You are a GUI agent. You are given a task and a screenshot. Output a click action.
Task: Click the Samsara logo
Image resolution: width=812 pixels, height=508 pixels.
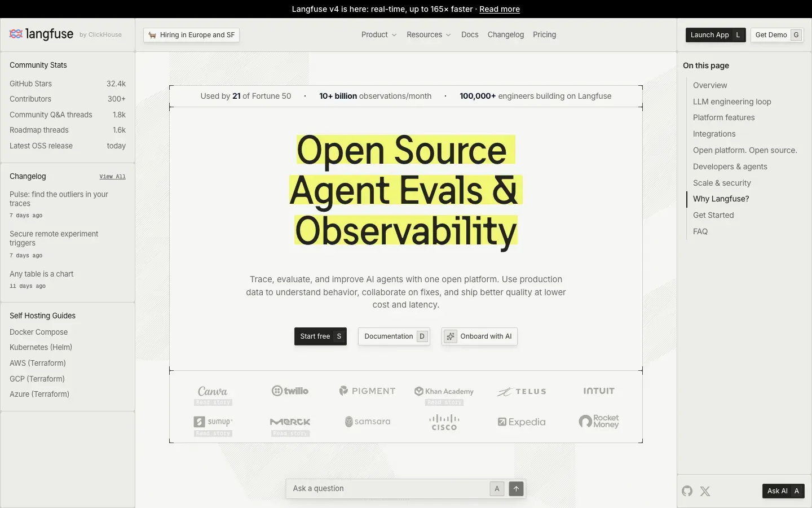(x=367, y=422)
